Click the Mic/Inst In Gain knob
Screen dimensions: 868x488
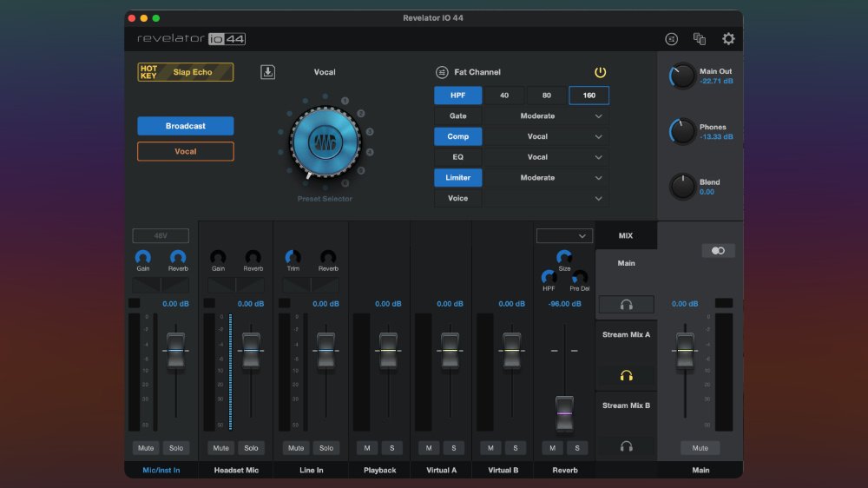coord(143,257)
